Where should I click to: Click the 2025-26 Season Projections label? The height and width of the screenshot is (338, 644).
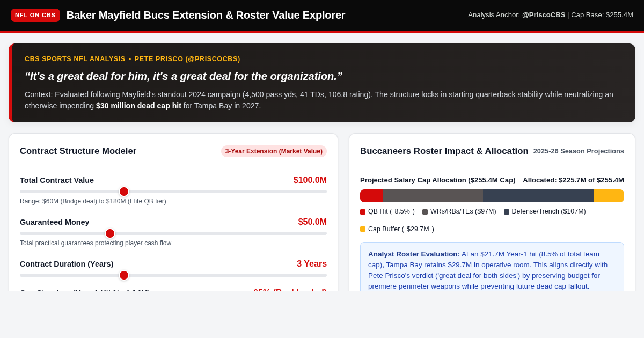[579, 151]
